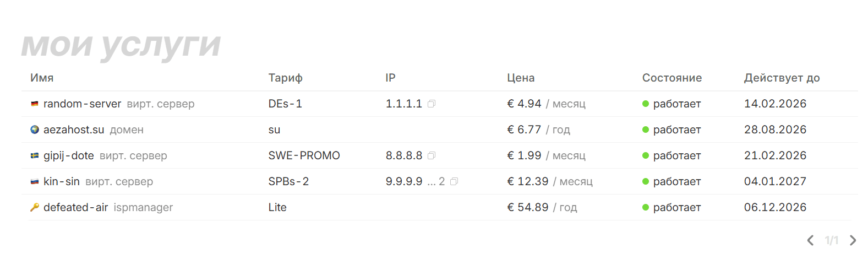868x264 pixels.
Task: Copy the 8.8.8.8 IP address icon
Action: tap(432, 155)
